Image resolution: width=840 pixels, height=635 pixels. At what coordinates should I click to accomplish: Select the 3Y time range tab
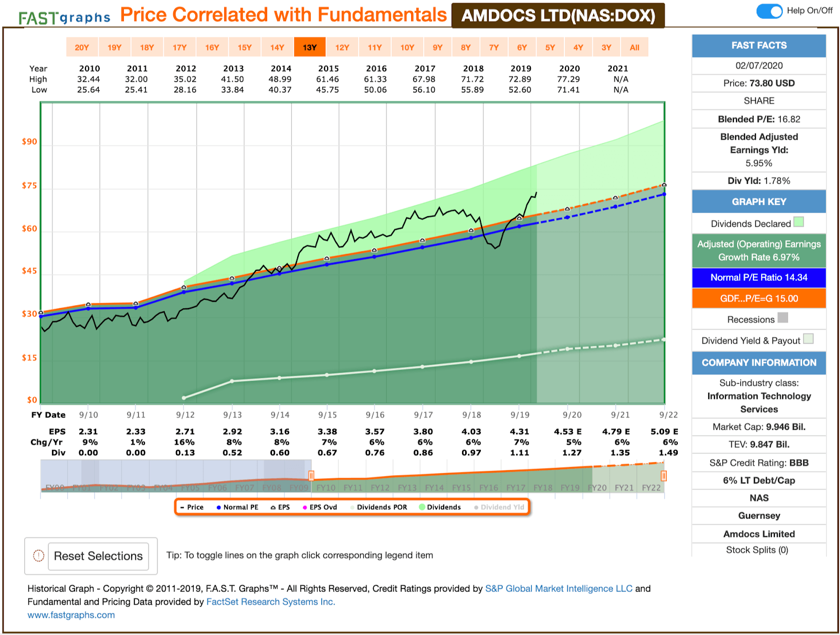[x=606, y=47]
